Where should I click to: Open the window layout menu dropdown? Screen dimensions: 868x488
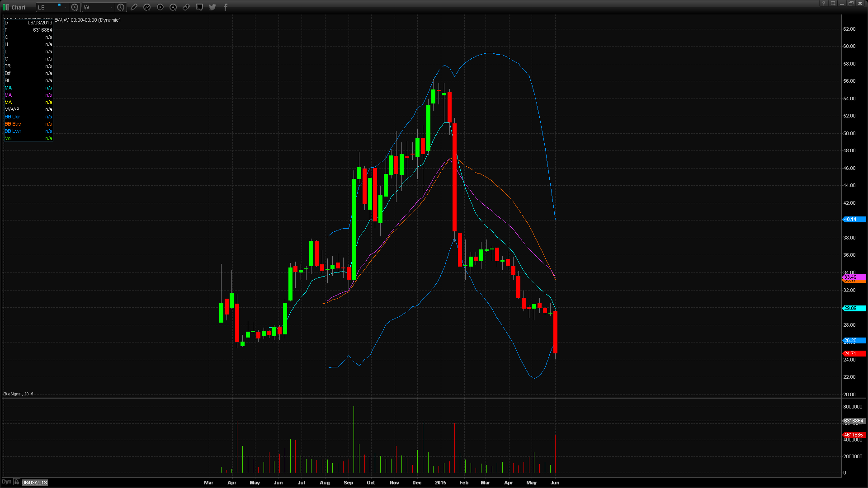point(833,4)
